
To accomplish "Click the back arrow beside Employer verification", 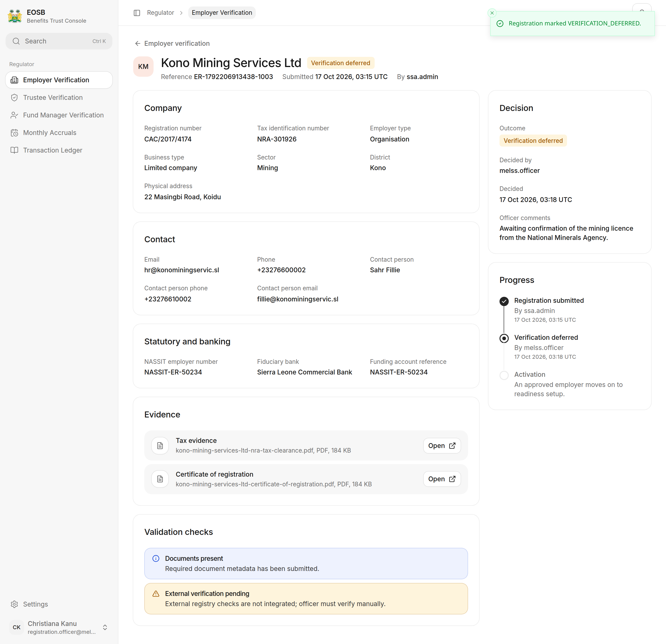I will coord(138,43).
